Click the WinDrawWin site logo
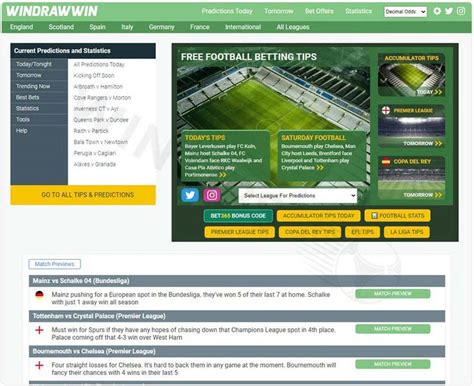 point(52,11)
